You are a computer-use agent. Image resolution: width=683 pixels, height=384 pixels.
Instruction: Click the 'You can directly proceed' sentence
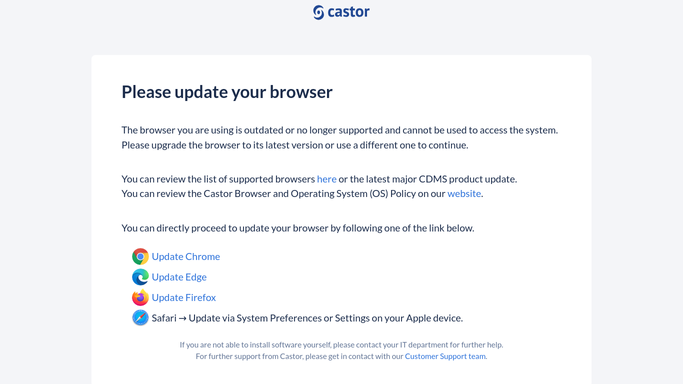click(x=298, y=228)
